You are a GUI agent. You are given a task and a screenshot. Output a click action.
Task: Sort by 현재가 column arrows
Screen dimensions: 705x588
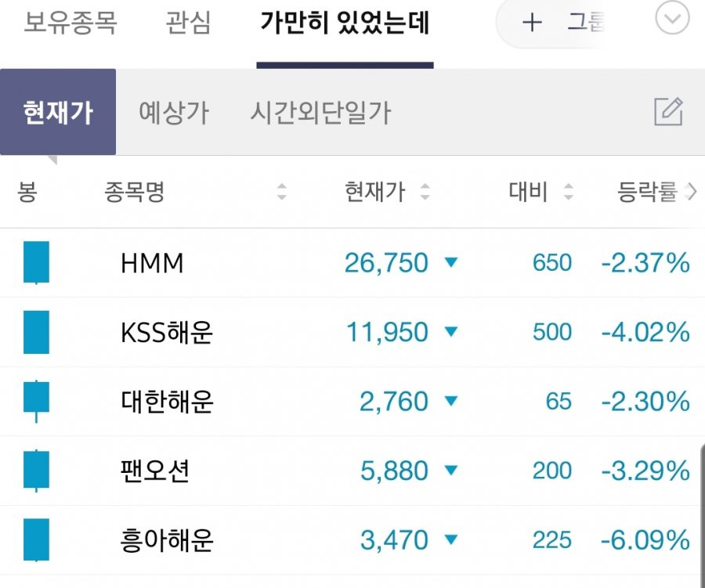click(425, 192)
